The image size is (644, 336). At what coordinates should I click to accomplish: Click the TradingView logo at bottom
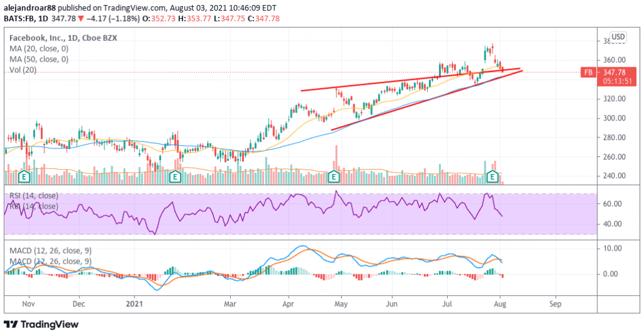click(x=41, y=325)
